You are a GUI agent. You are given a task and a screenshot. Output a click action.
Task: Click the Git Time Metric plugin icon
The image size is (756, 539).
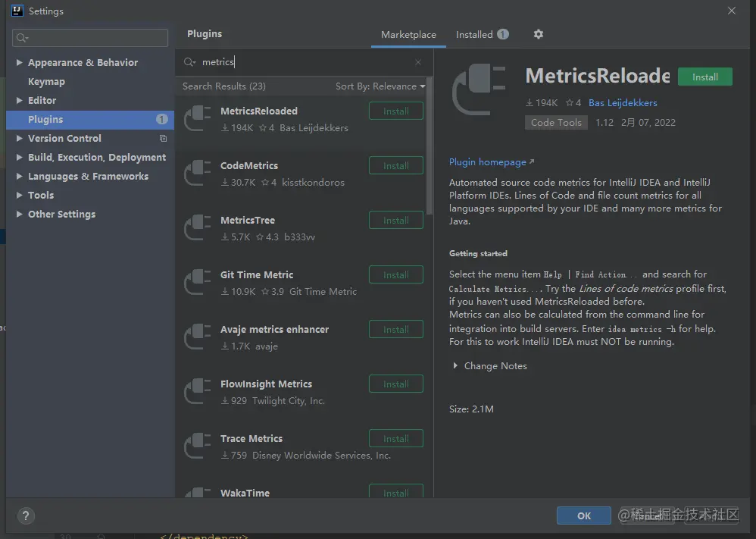[x=198, y=283]
